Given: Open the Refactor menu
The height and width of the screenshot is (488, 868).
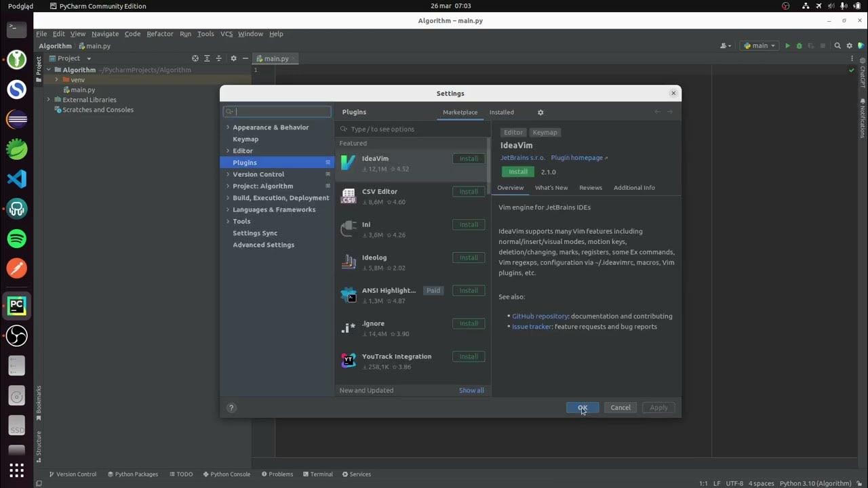Looking at the screenshot, I should [160, 34].
